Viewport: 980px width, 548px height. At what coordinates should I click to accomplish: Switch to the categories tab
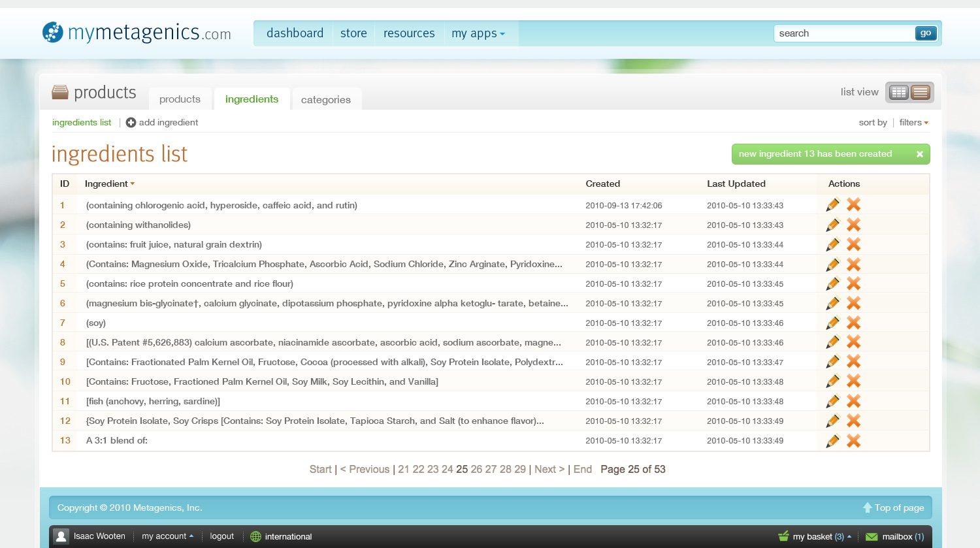click(x=326, y=99)
